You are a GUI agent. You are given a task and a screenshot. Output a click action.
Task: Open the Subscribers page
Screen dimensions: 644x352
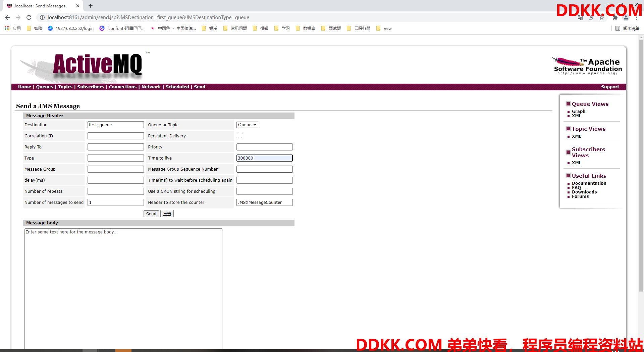point(91,87)
